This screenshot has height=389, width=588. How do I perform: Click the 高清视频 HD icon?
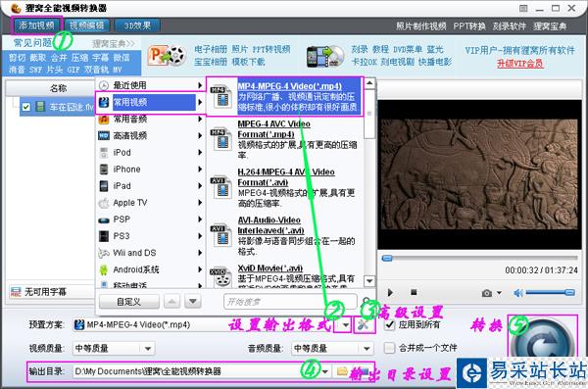click(104, 135)
